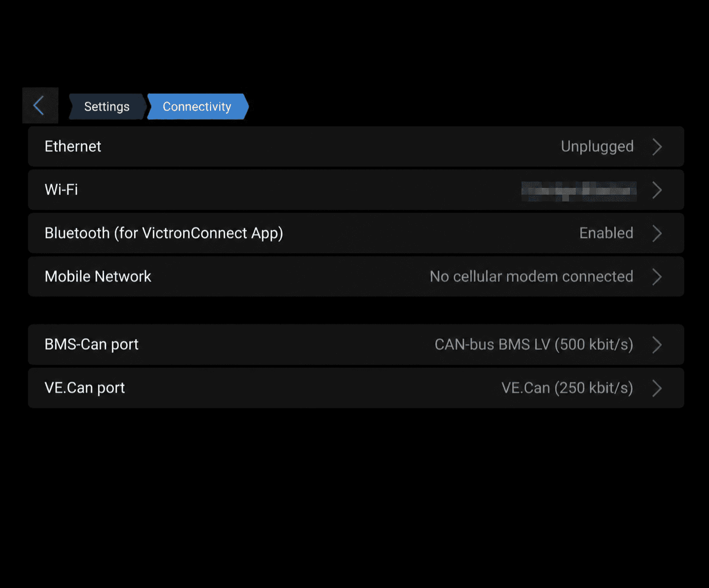This screenshot has width=709, height=588.
Task: Click the Enabled Bluetooth status
Action: 607,233
